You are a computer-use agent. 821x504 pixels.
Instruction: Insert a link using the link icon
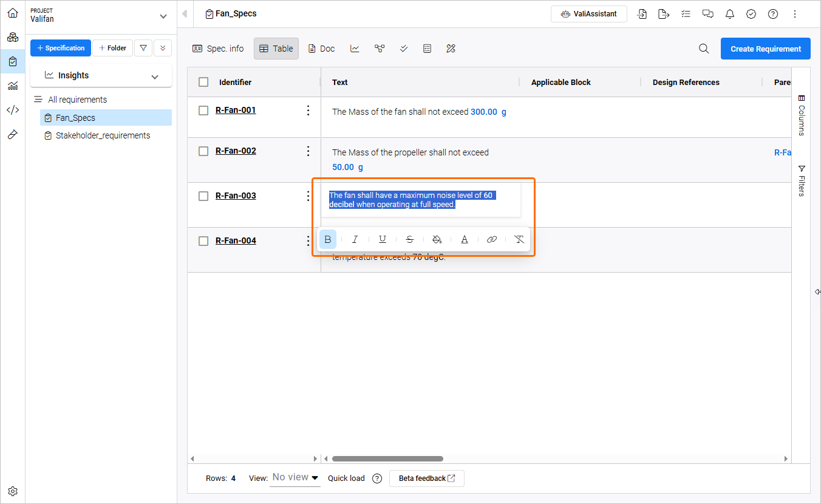pyautogui.click(x=492, y=239)
